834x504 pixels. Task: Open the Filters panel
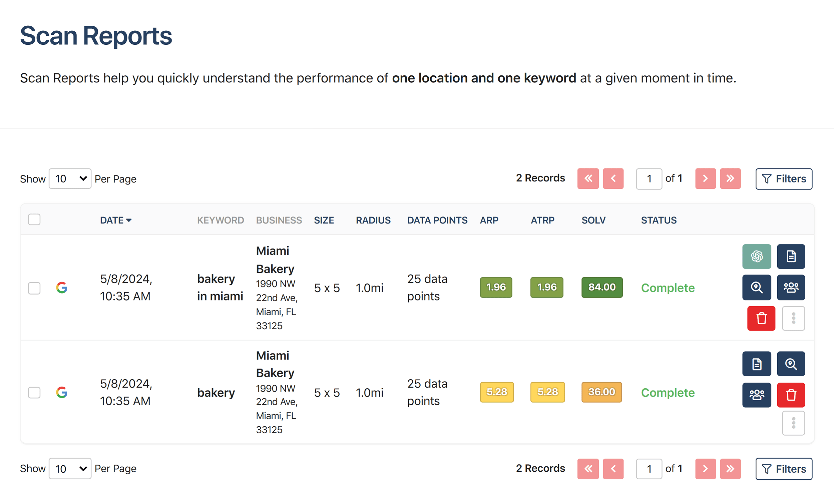(x=784, y=179)
